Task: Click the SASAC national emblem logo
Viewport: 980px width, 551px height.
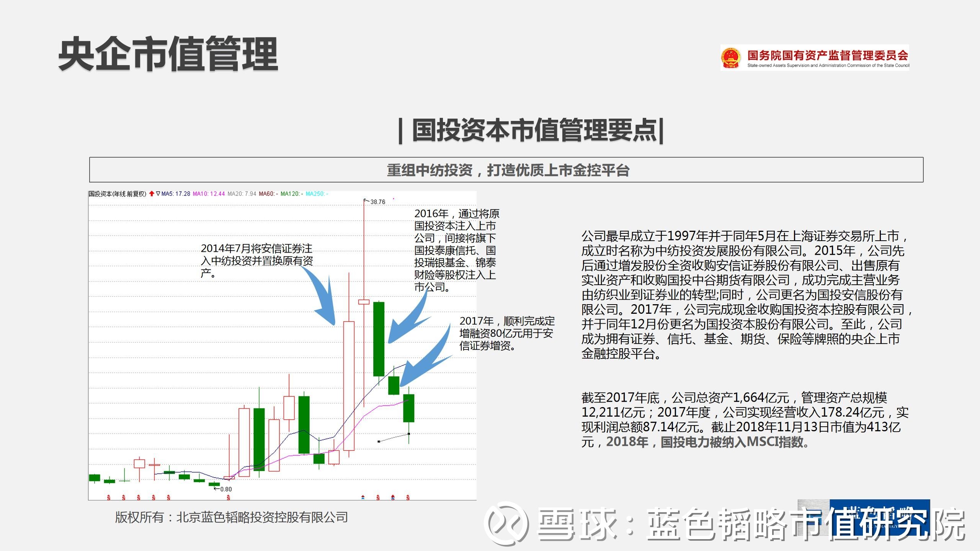Action: pyautogui.click(x=731, y=58)
